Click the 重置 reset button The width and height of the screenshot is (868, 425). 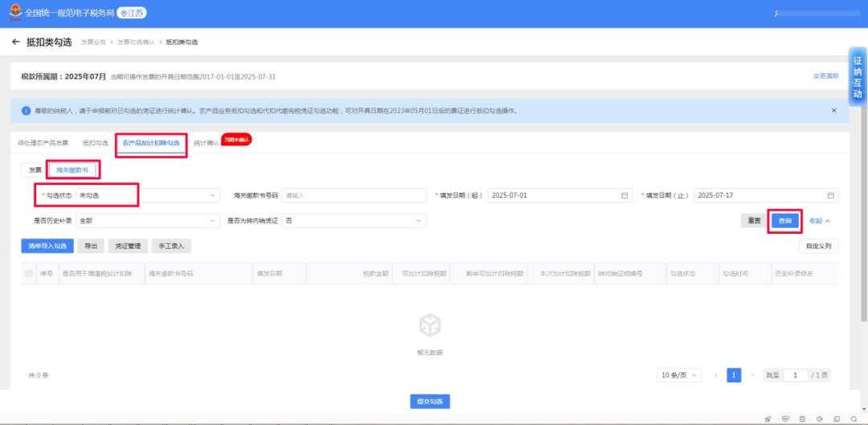(x=754, y=221)
